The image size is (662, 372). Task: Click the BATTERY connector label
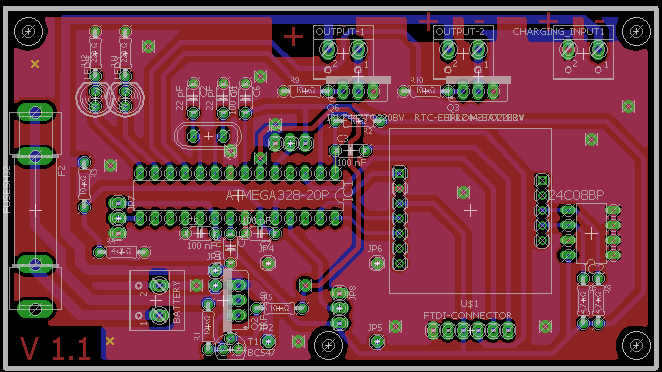coord(177,302)
